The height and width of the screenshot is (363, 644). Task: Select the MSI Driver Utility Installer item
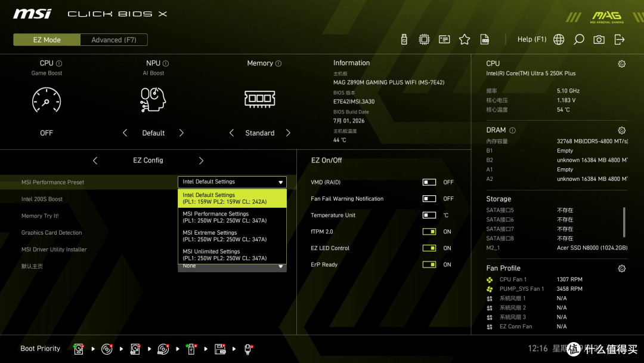54,250
